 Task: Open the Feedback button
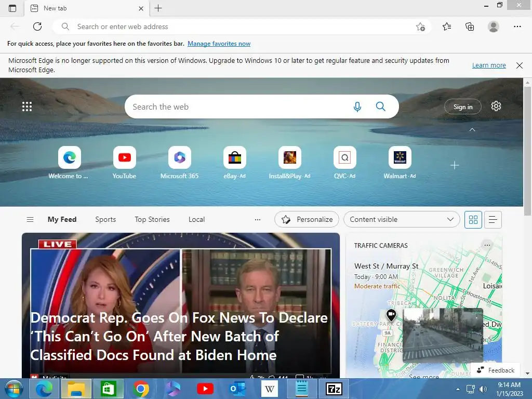pos(495,370)
